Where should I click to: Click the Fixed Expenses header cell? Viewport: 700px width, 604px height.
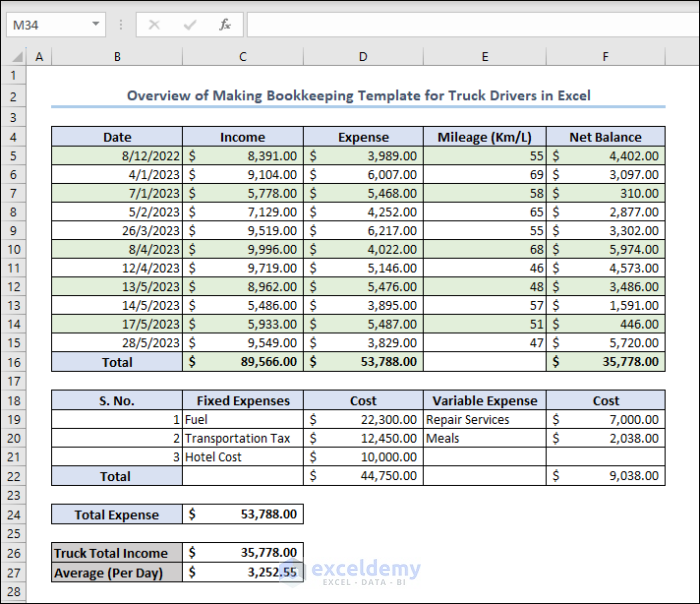coord(243,400)
